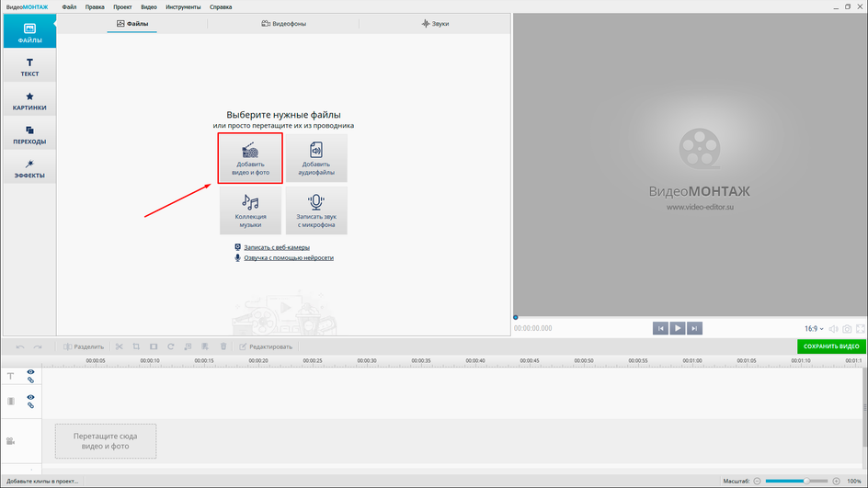Click the previous frame button
This screenshot has height=488, width=868.
[x=660, y=328]
